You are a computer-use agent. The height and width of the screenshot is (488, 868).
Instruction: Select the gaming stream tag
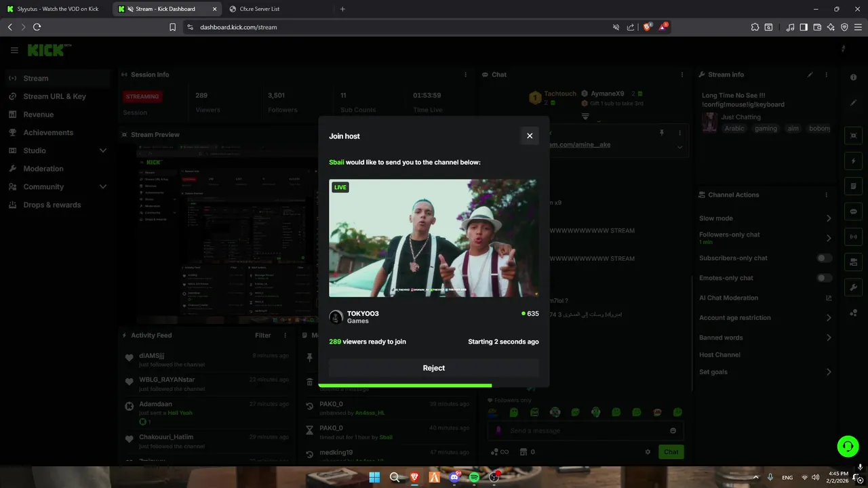tap(766, 129)
